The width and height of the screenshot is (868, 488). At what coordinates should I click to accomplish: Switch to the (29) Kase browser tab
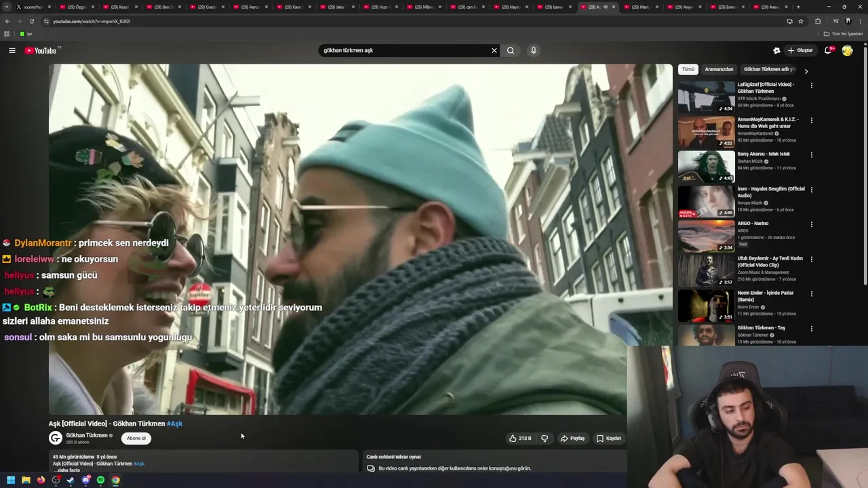coord(119,7)
